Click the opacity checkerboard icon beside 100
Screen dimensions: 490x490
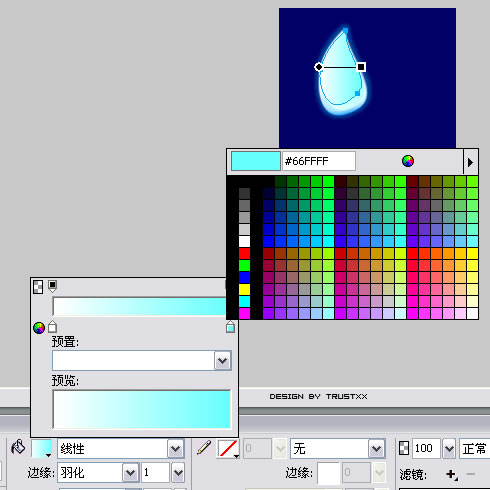click(404, 448)
